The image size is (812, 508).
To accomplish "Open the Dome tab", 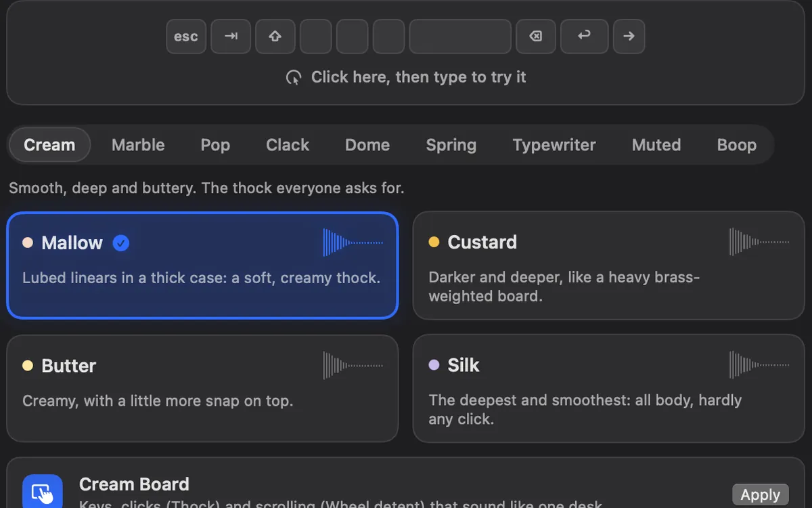I will point(367,145).
